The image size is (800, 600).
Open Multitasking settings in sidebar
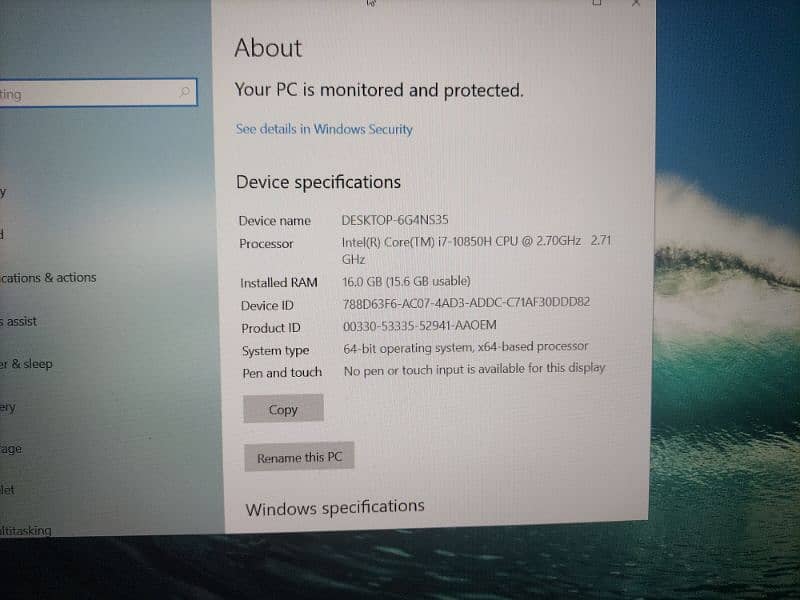tap(26, 530)
